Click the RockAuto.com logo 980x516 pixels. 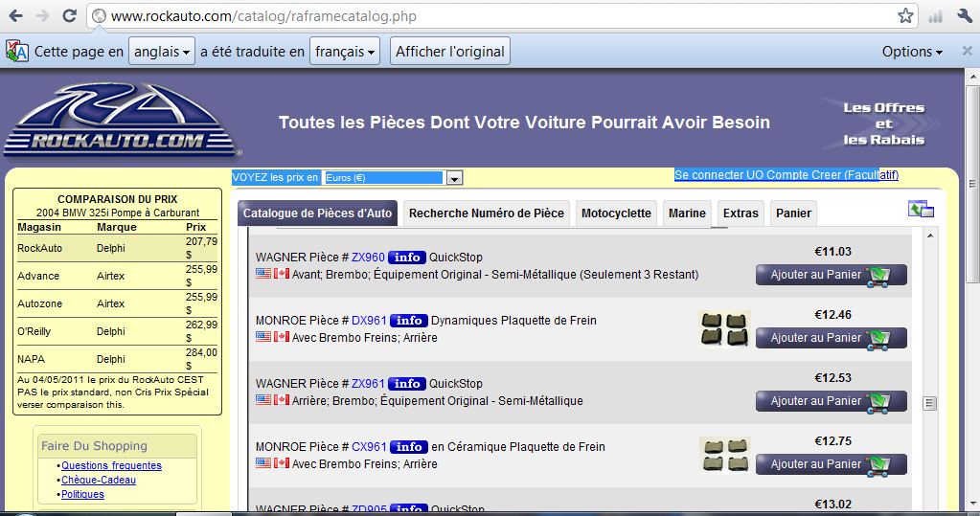[121, 120]
